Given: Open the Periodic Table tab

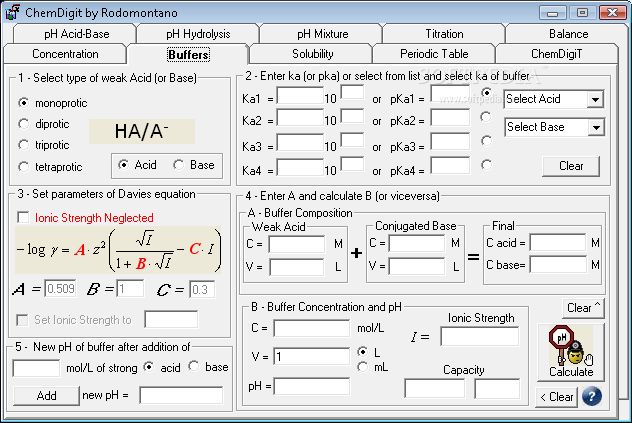Looking at the screenshot, I should pyautogui.click(x=434, y=54).
